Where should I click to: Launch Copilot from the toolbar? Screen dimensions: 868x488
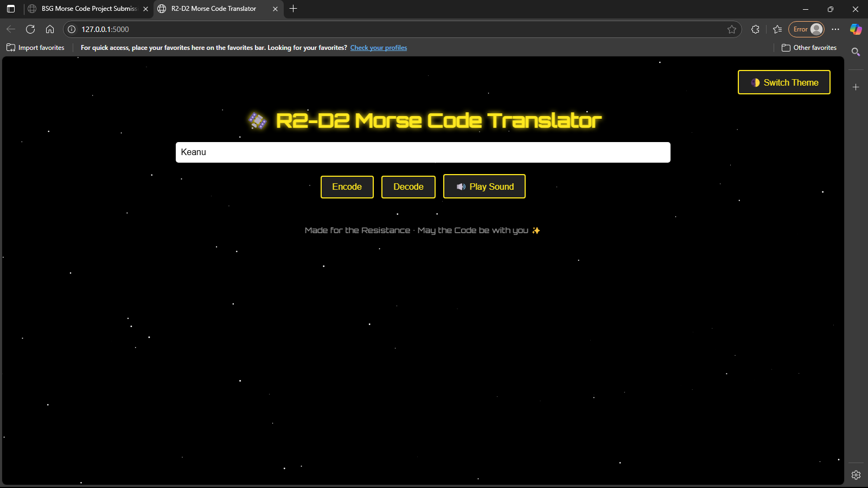point(856,29)
